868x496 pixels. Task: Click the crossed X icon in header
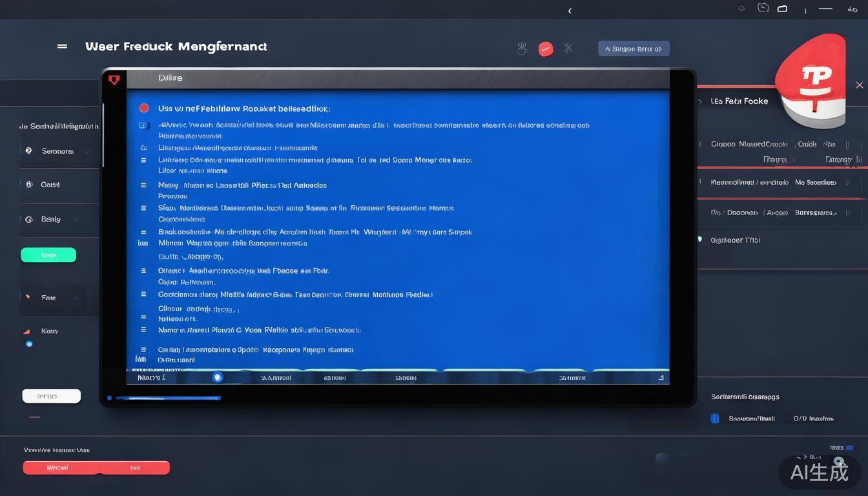[568, 48]
